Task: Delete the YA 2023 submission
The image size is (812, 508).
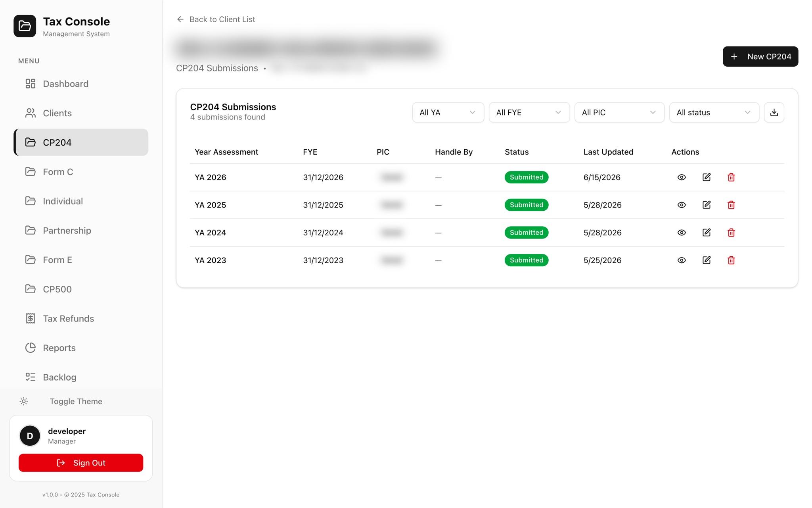Action: coord(731,260)
